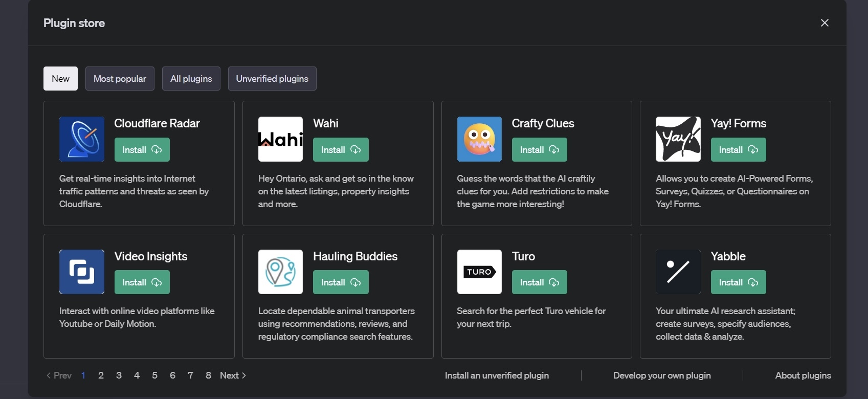This screenshot has height=399, width=868.
Task: Click the Hauling Buddies map pin icon
Action: point(280,272)
